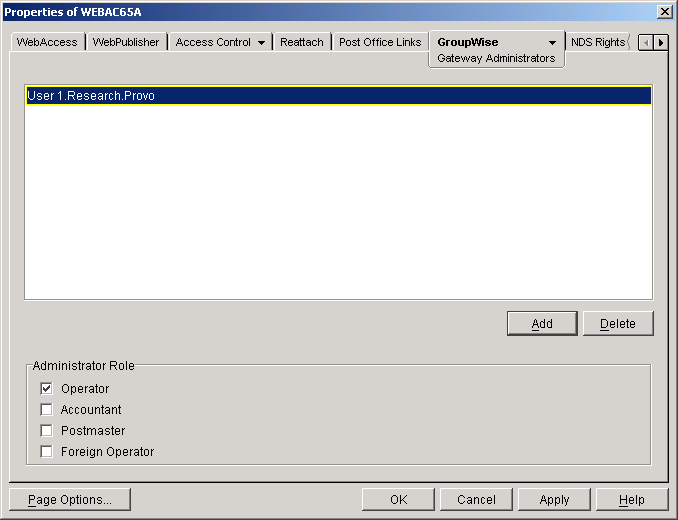Viewport: 678px width, 520px height.
Task: Enable the Postmaster role checkbox
Action: pos(46,431)
